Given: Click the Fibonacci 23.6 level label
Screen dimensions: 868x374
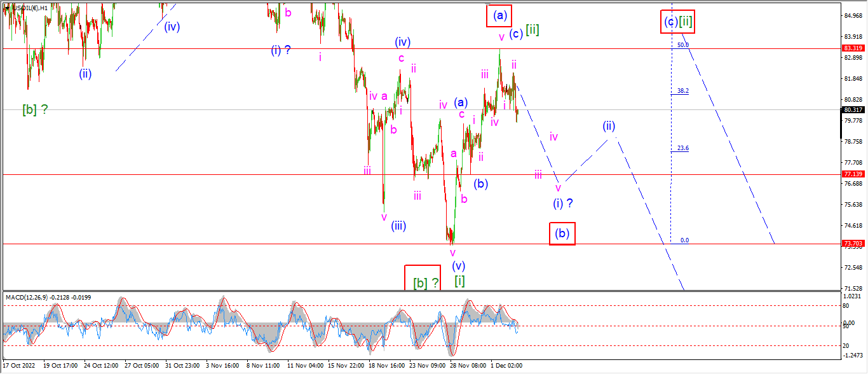Looking at the screenshot, I should [683, 148].
